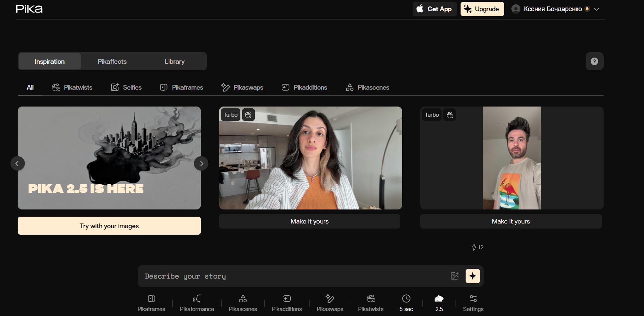This screenshot has width=644, height=316.
Task: Click Try with your images button
Action: [109, 226]
